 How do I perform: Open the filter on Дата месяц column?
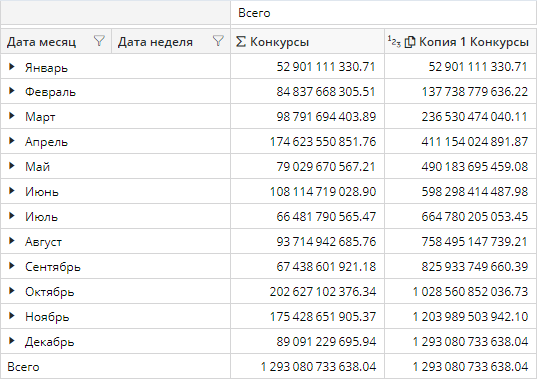(99, 41)
